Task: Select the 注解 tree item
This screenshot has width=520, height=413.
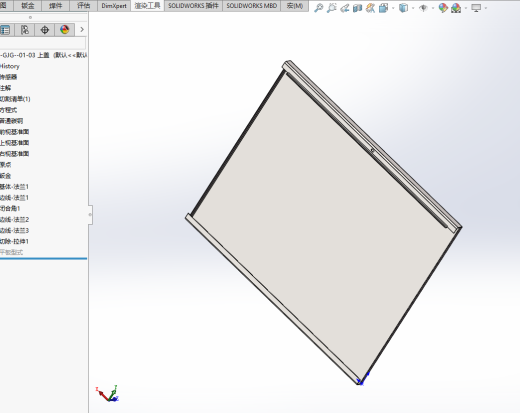Action: [6, 88]
